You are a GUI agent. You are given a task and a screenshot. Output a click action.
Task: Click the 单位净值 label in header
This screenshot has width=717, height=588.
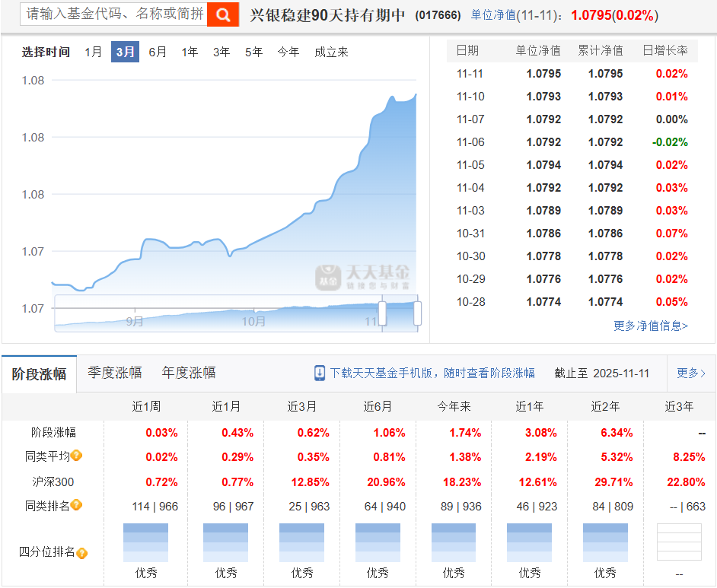click(493, 15)
